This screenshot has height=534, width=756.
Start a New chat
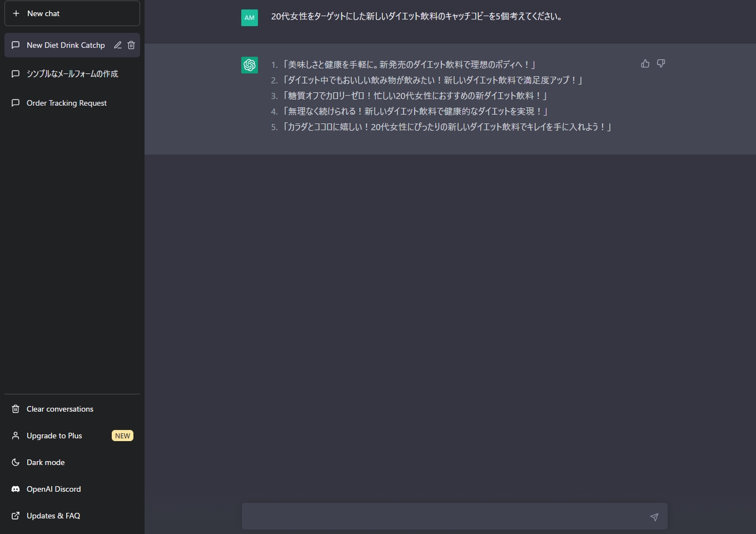point(72,13)
